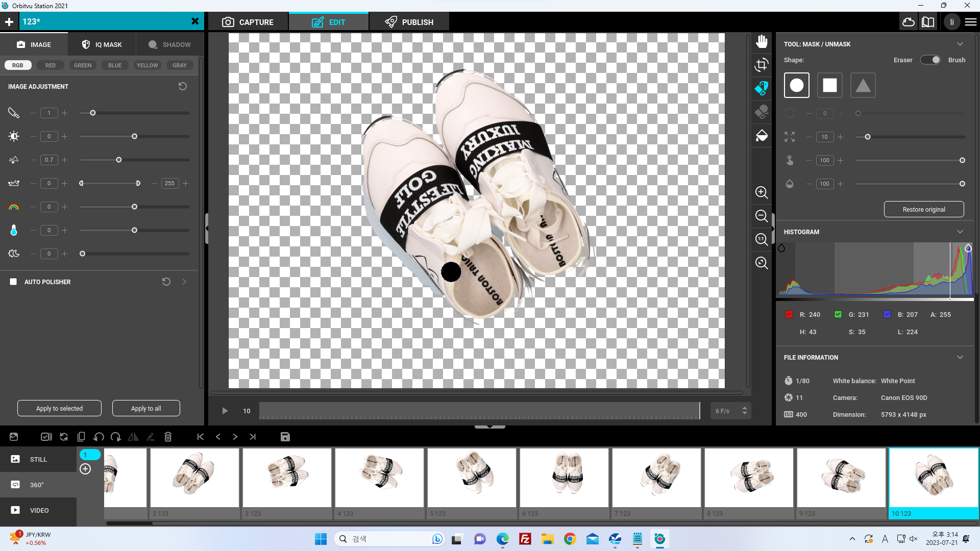980x551 pixels.
Task: Go to the previous frame
Action: 218,437
